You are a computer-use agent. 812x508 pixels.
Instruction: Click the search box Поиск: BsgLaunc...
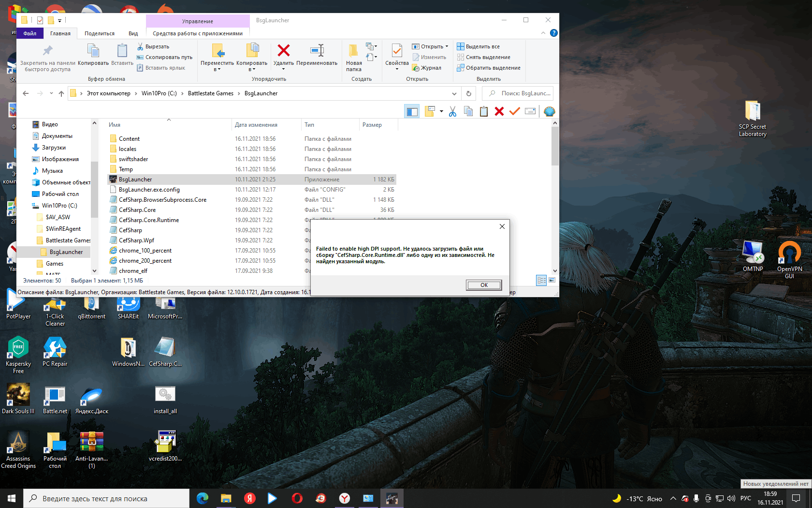[x=518, y=93]
